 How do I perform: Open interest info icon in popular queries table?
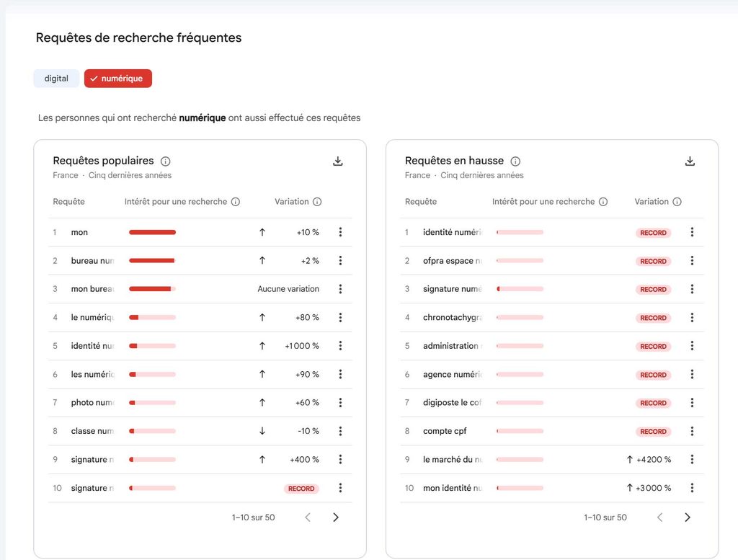pos(236,202)
